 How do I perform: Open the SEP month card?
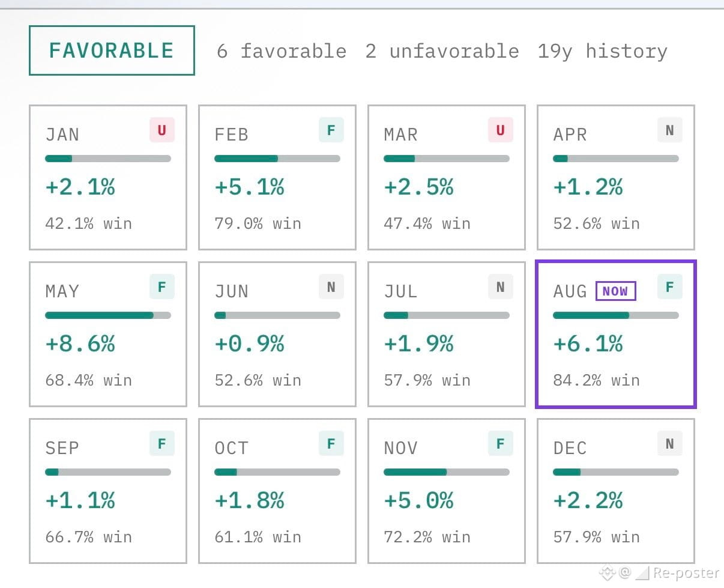pyautogui.click(x=108, y=491)
